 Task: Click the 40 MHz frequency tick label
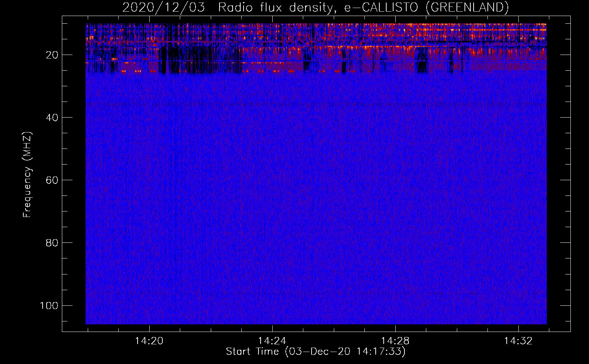pos(52,118)
